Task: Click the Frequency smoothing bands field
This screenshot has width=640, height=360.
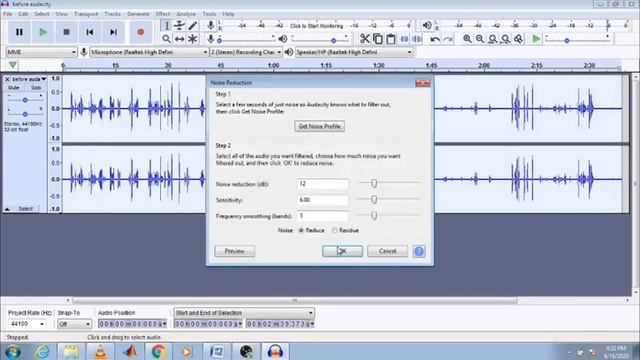Action: [322, 216]
